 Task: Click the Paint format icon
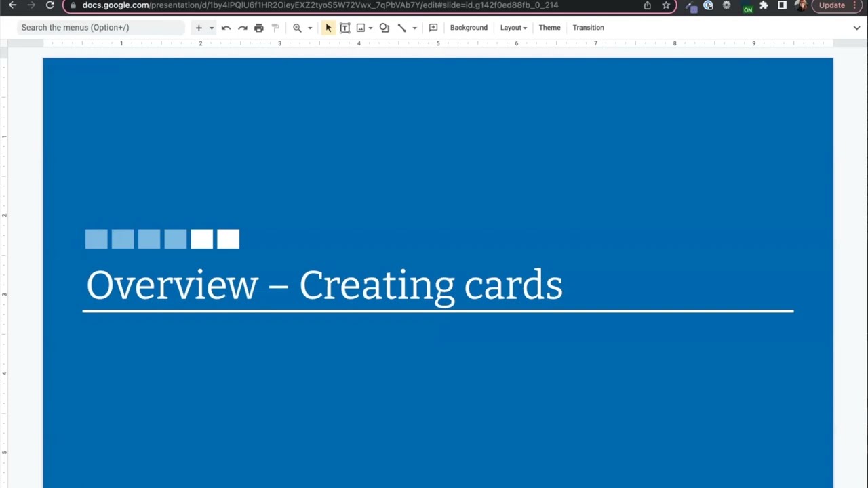275,28
